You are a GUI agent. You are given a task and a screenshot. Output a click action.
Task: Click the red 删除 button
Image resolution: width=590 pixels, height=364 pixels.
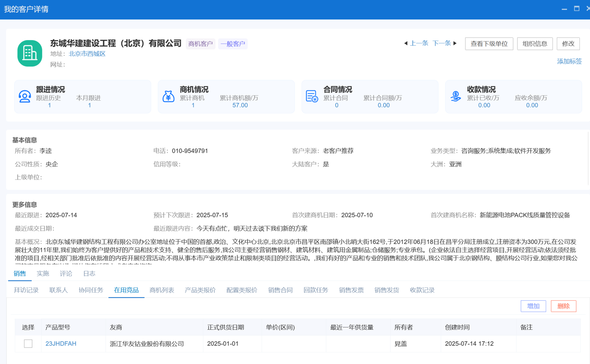coord(563,306)
